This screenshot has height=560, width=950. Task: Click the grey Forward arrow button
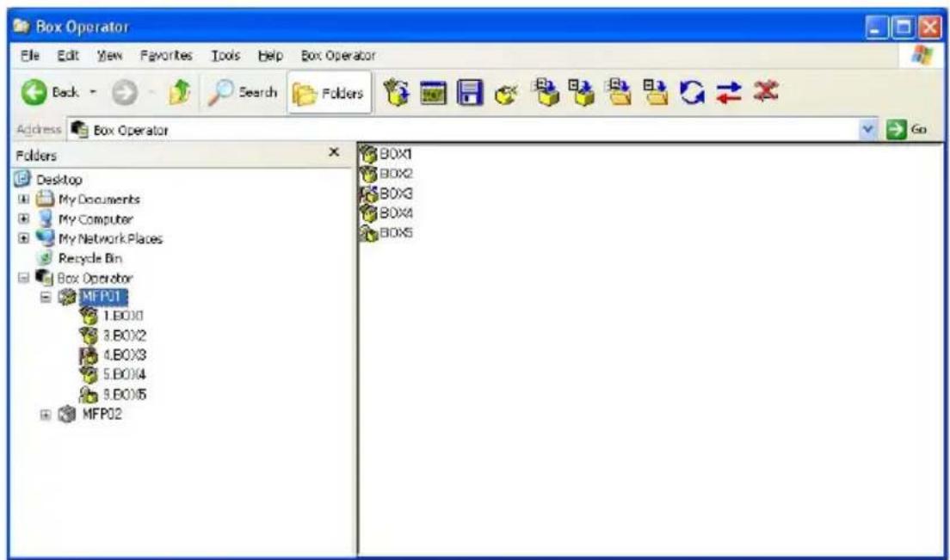[x=124, y=93]
